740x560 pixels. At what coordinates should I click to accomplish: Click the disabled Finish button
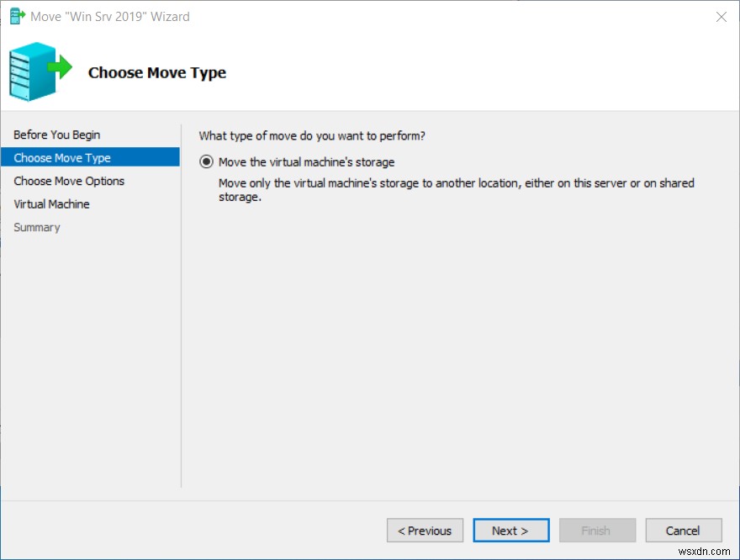(x=597, y=530)
